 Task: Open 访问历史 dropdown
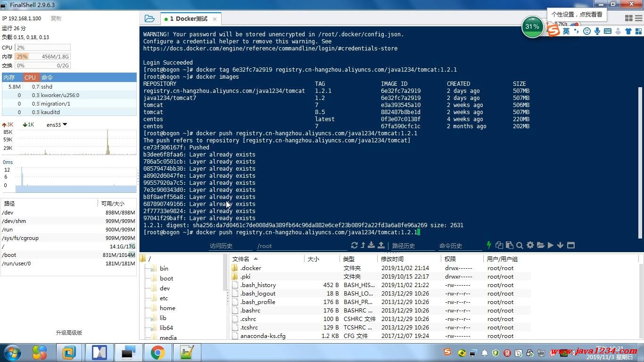click(231, 246)
